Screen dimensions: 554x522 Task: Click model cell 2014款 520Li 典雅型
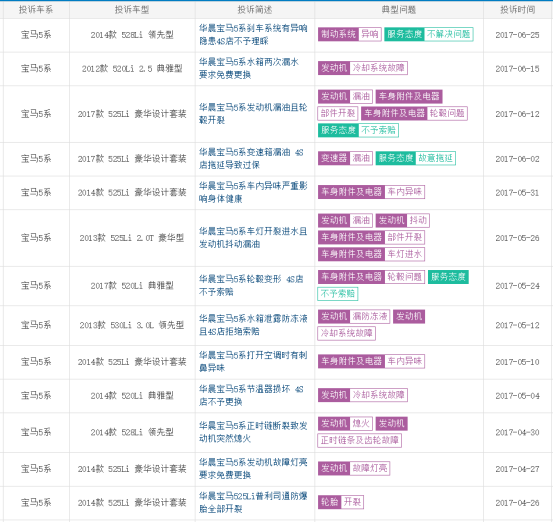pyautogui.click(x=132, y=395)
